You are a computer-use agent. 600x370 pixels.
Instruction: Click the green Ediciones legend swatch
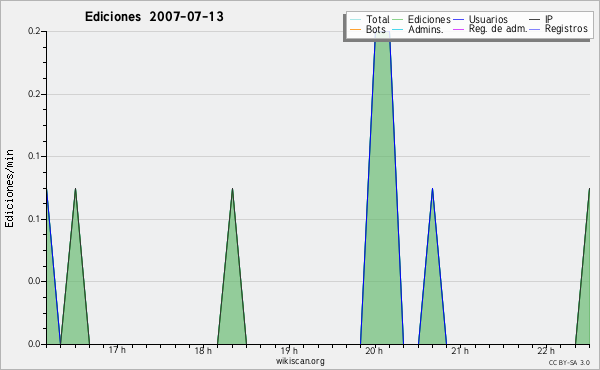398,20
